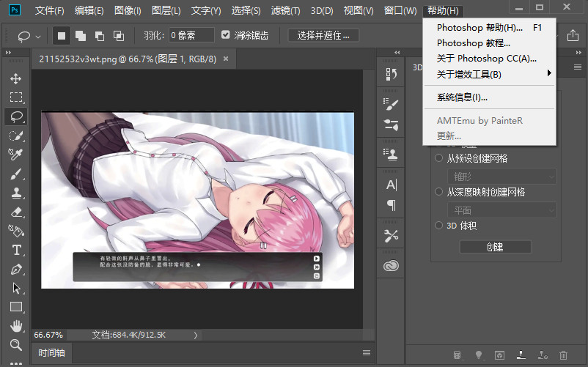The image size is (588, 367).
Task: Expand the collapsed toolbox double arrows
Action: (x=8, y=53)
